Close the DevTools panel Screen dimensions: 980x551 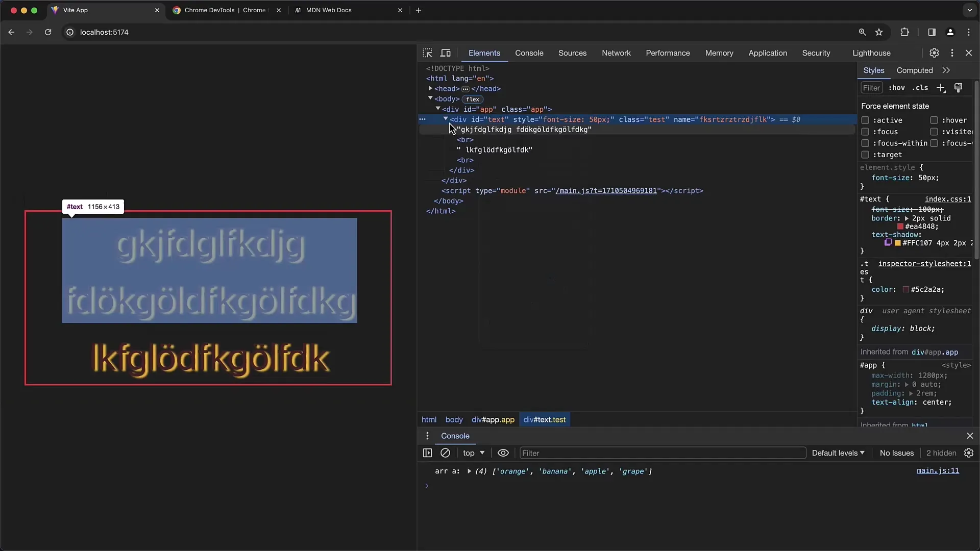pos(969,53)
